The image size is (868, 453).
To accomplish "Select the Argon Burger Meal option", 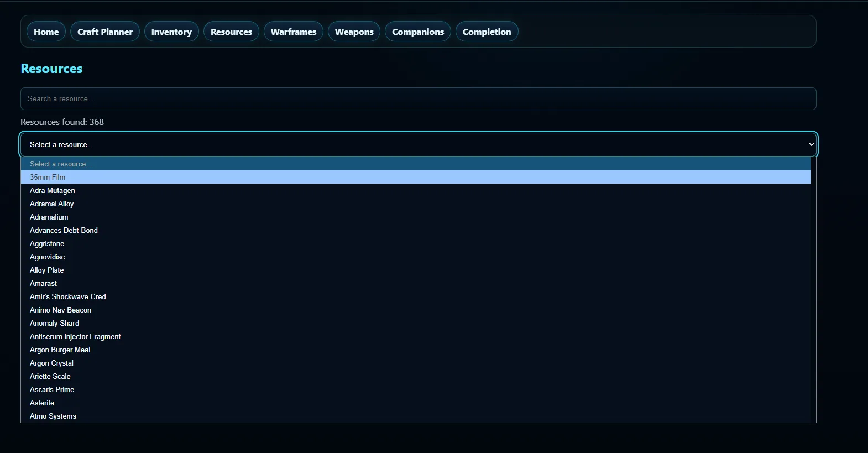I will 416,350.
